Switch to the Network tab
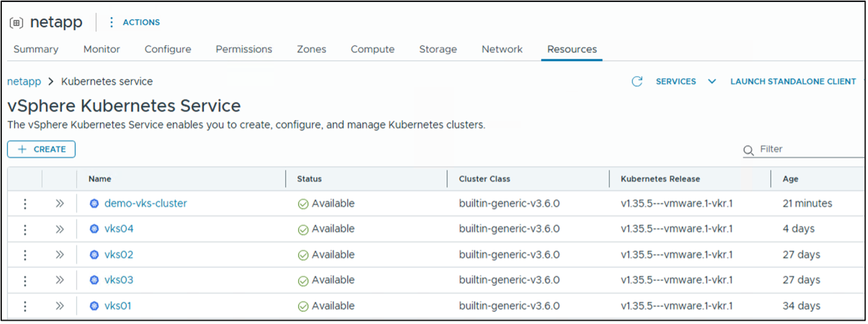 pos(502,49)
